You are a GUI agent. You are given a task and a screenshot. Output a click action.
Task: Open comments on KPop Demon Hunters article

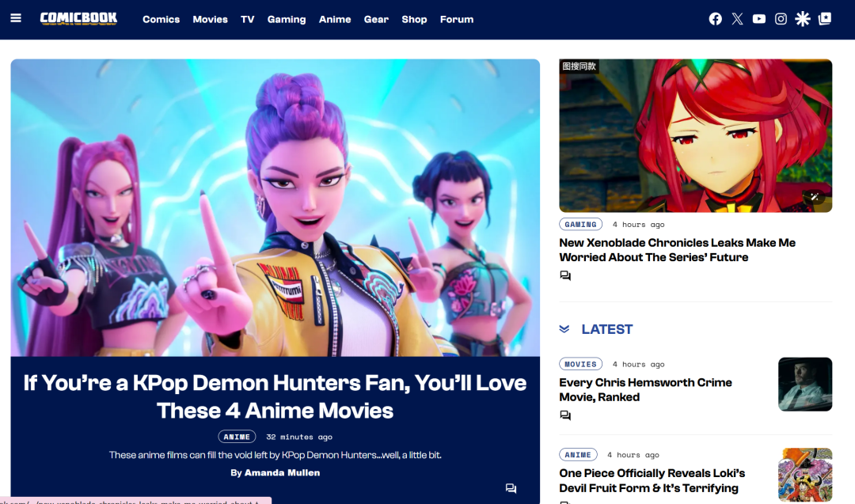[x=511, y=488]
